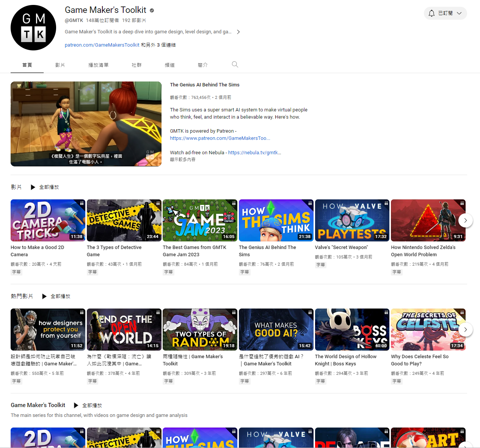Click 11:38 duration label on 2D Camera thumbnail
Screen dimensions: 480x448
pyautogui.click(x=77, y=237)
